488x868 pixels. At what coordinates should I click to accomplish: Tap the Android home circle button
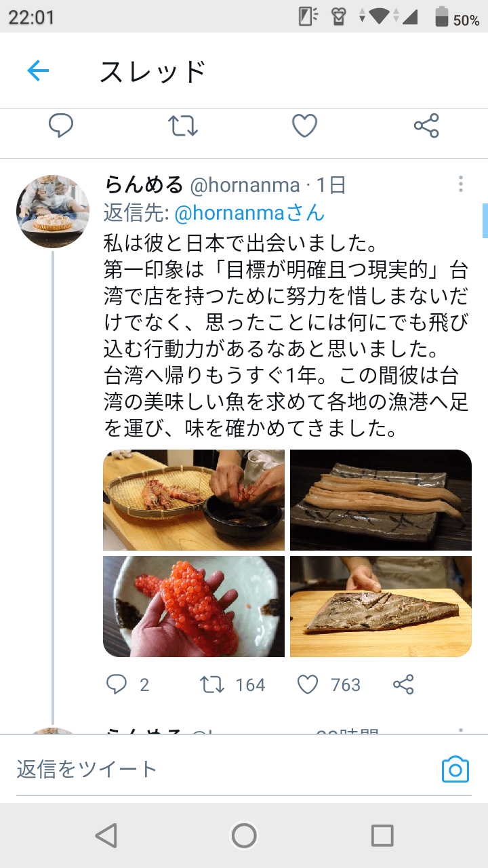(244, 835)
